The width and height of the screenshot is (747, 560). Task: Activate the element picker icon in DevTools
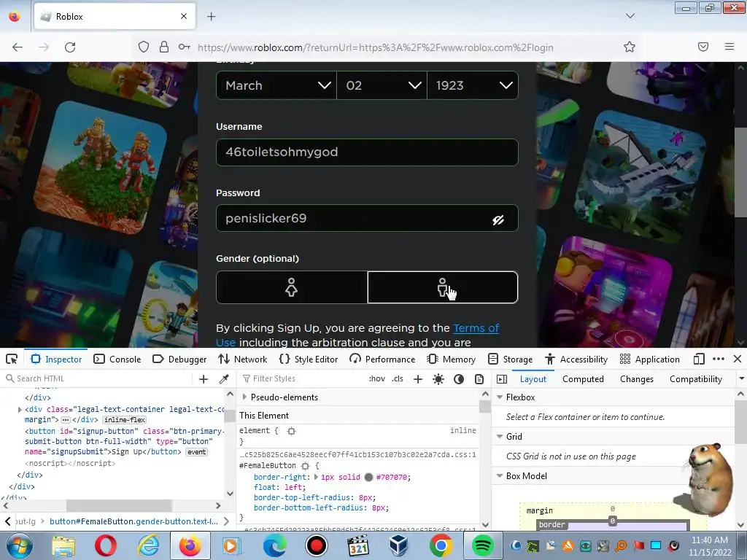(12, 359)
